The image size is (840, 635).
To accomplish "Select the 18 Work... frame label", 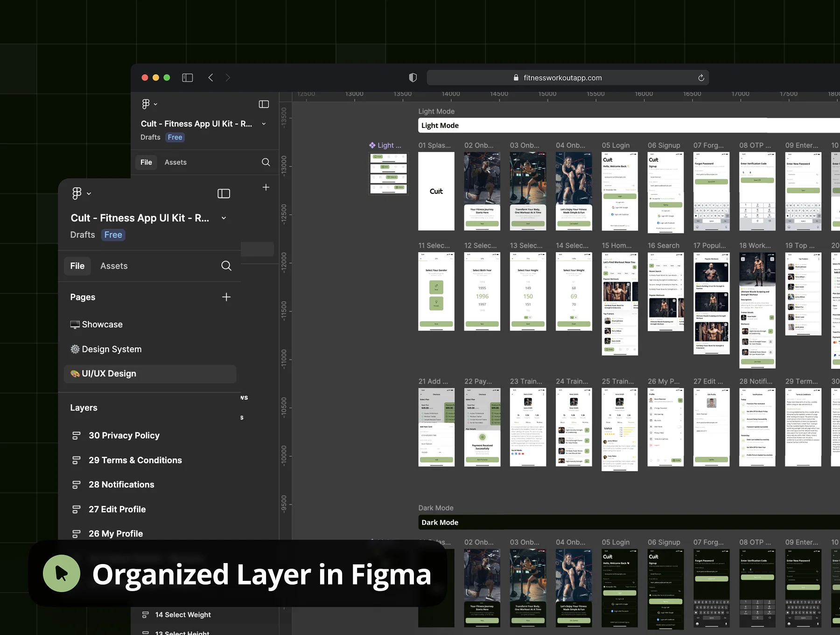I will (x=756, y=246).
